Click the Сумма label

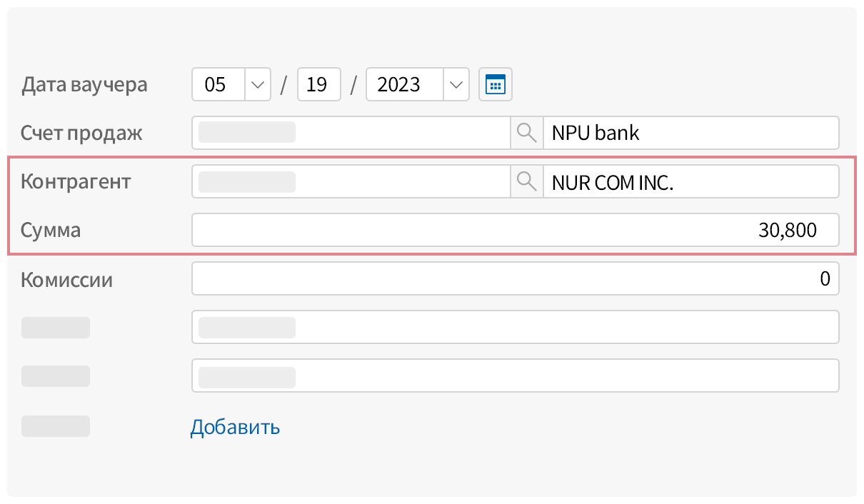click(51, 231)
